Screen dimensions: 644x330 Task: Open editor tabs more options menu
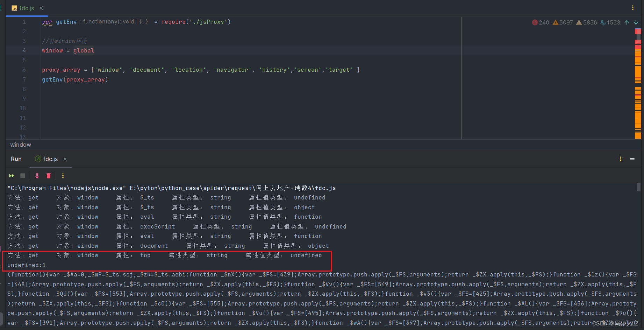632,8
